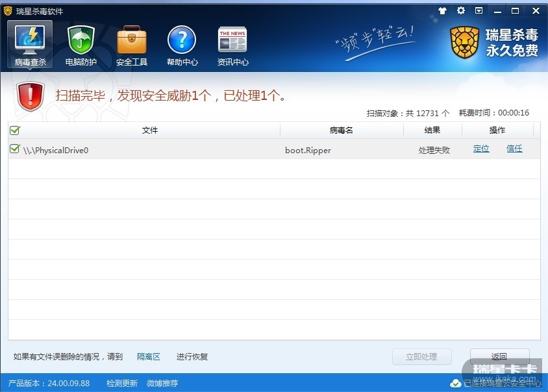Close the Rising antivirus window
Screen dimensions: 548x392
click(536, 11)
